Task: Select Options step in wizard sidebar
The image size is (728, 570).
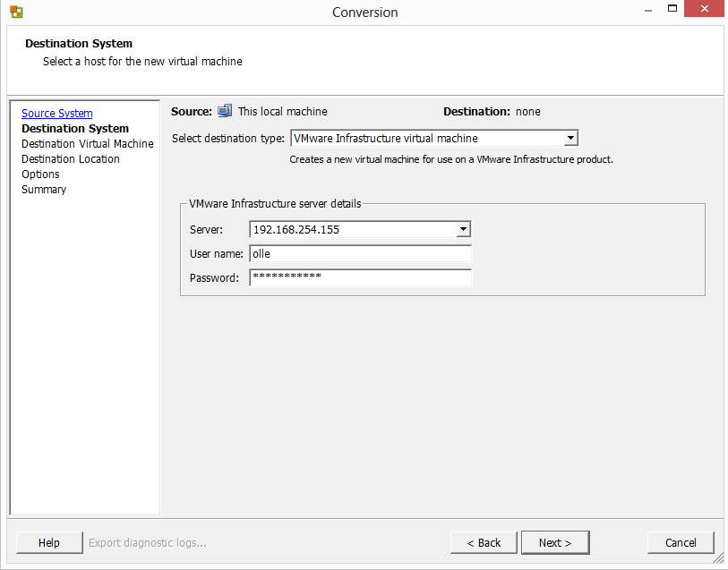Action: point(40,174)
